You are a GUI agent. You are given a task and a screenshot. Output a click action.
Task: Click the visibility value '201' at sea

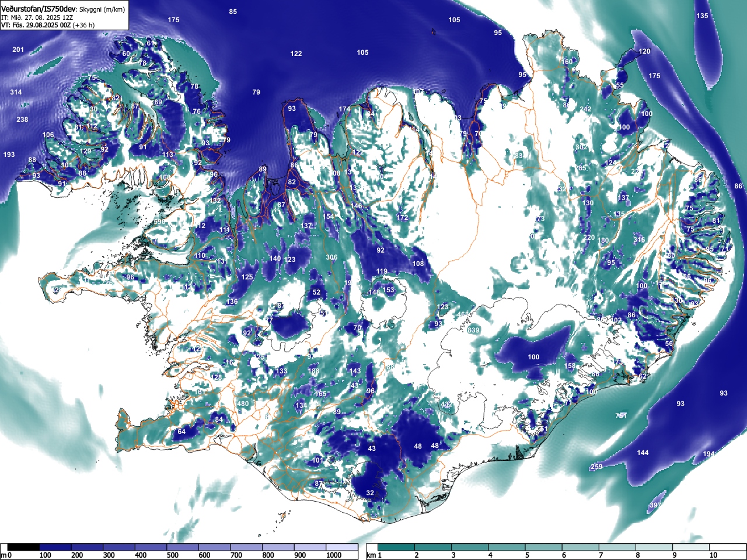(x=18, y=50)
